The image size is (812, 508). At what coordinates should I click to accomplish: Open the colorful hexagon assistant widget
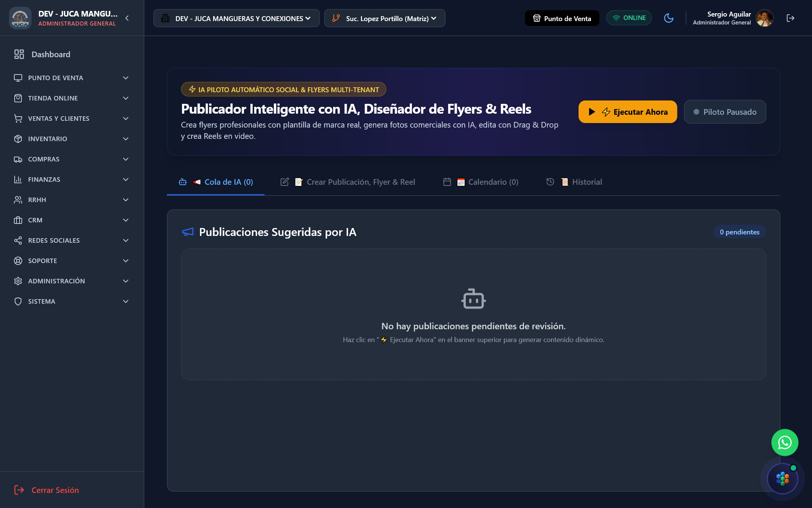coord(783,479)
